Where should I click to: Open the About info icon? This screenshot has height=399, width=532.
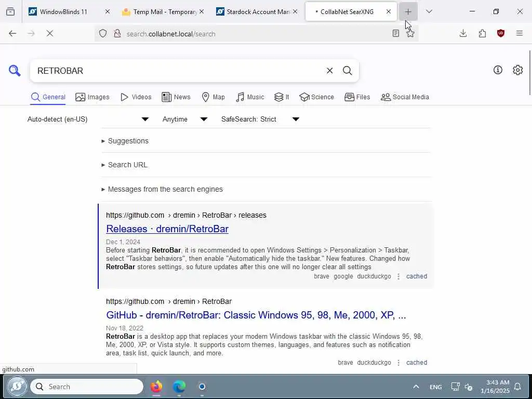(498, 70)
